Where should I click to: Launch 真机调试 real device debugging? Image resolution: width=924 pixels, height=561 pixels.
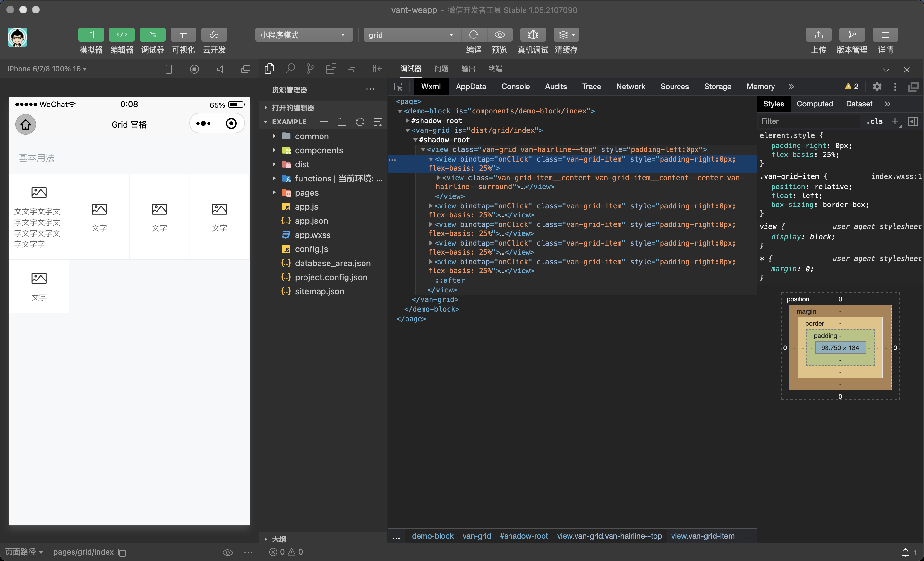tap(533, 35)
